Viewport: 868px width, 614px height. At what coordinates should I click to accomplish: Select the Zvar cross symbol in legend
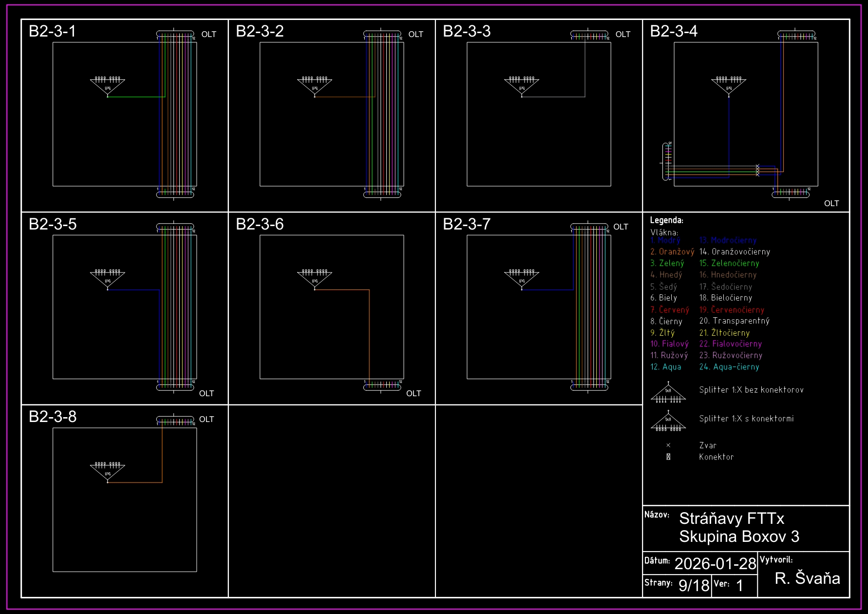[668, 445]
